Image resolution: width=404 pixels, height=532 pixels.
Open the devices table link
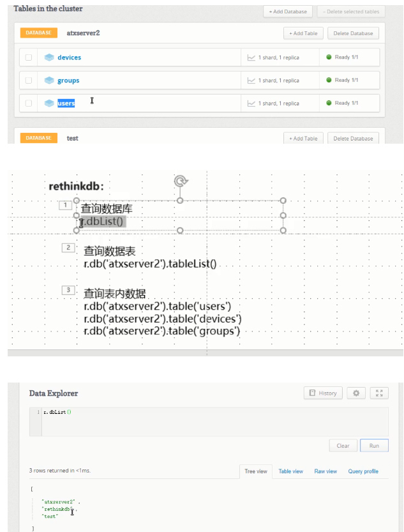pyautogui.click(x=69, y=57)
